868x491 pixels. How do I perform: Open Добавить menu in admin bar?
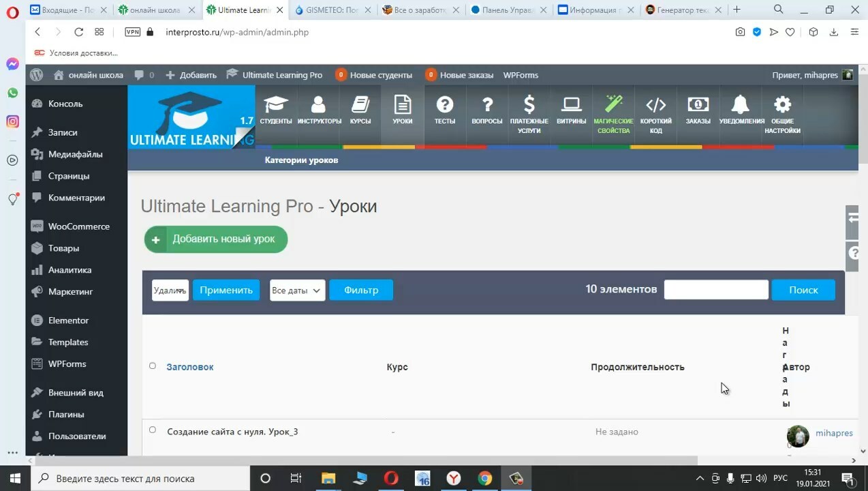click(x=191, y=75)
